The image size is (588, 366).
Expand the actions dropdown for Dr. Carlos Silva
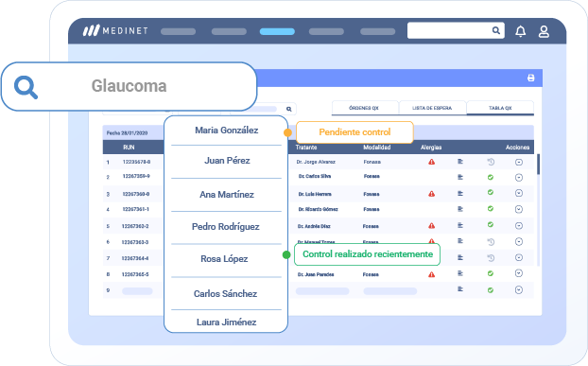(519, 178)
